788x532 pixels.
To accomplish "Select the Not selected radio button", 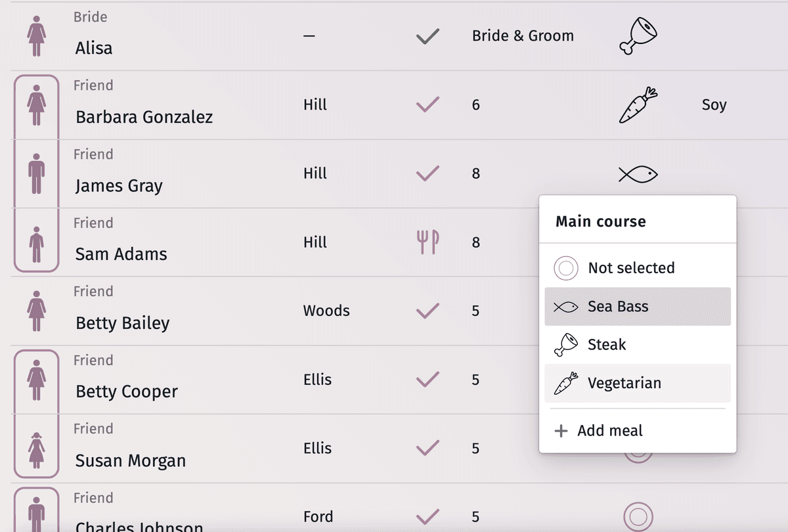I will [x=565, y=268].
